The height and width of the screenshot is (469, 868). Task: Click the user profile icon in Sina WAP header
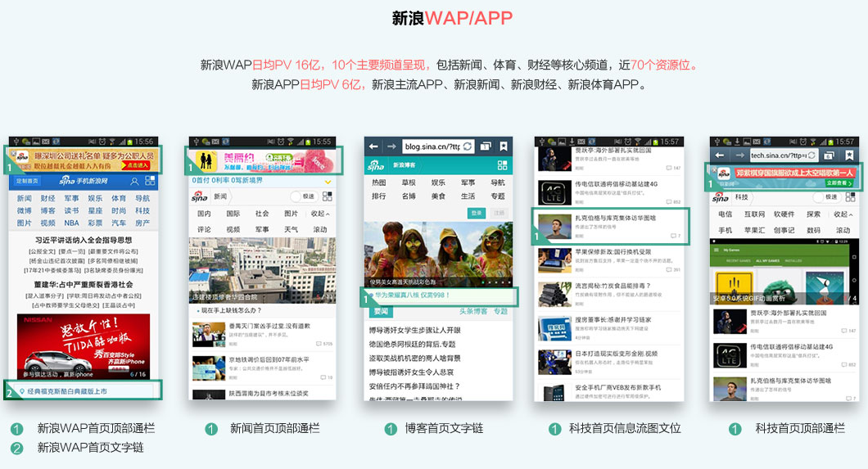(133, 181)
